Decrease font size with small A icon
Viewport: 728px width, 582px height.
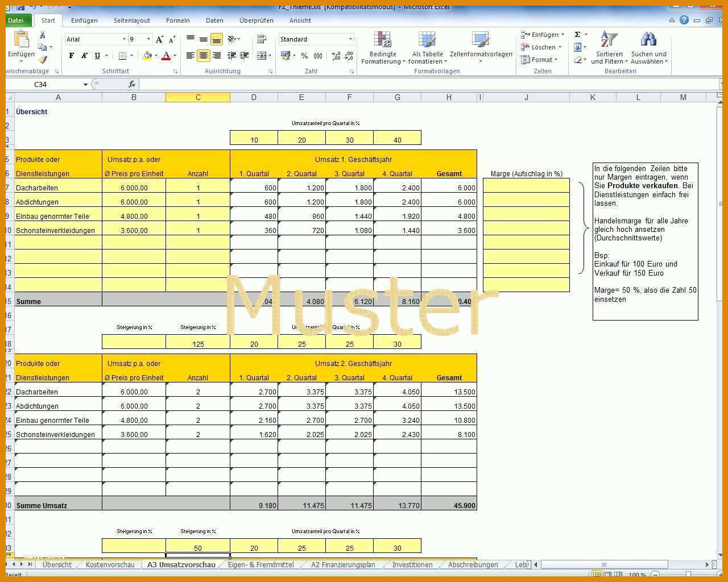(x=172, y=39)
